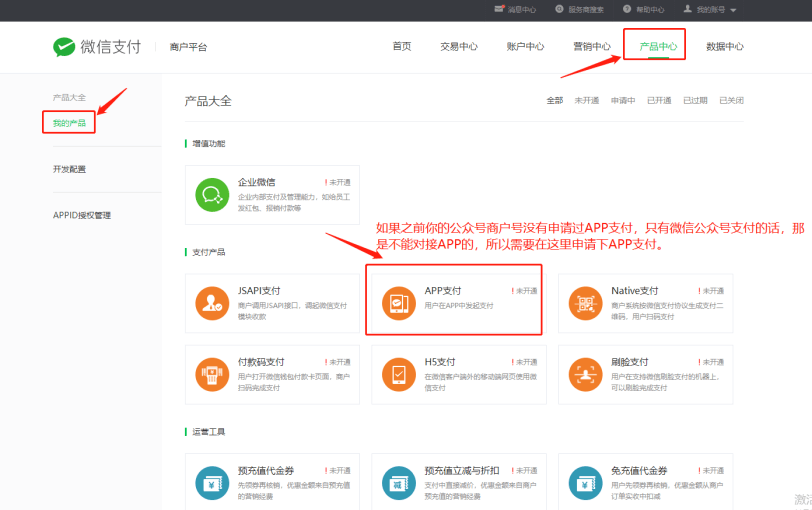The height and width of the screenshot is (510, 812).
Task: Click the 付款码支付 product title
Action: point(261,361)
